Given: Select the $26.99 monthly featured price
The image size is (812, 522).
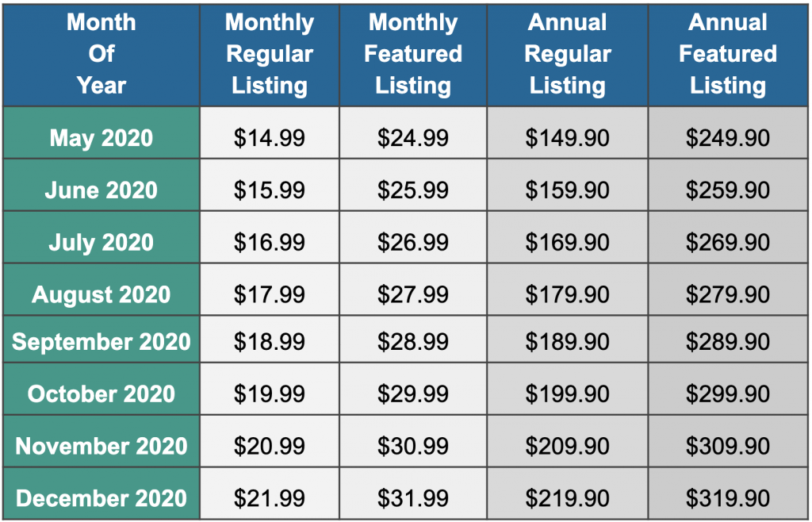Looking at the screenshot, I should click(413, 243).
